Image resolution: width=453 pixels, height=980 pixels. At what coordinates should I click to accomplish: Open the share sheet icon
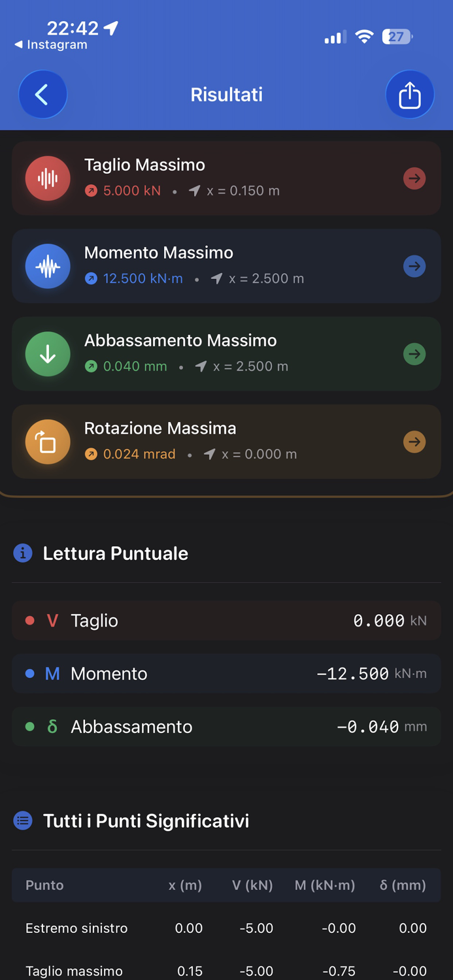[x=410, y=94]
